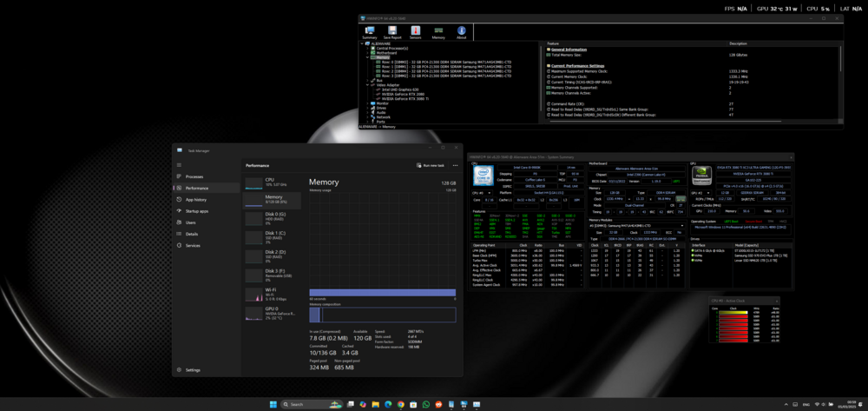Click the Run new task button
The height and width of the screenshot is (411, 868).
pyautogui.click(x=431, y=165)
